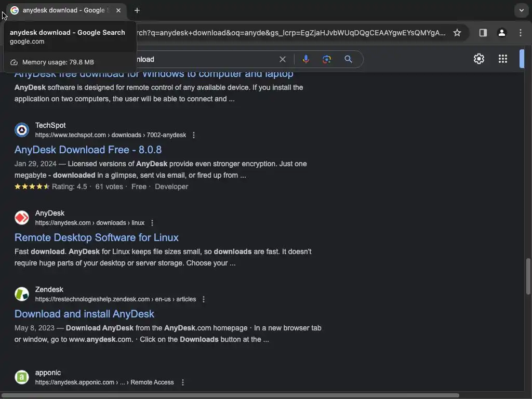Click the Zendesk site name text
The height and width of the screenshot is (399, 532).
[x=49, y=289]
